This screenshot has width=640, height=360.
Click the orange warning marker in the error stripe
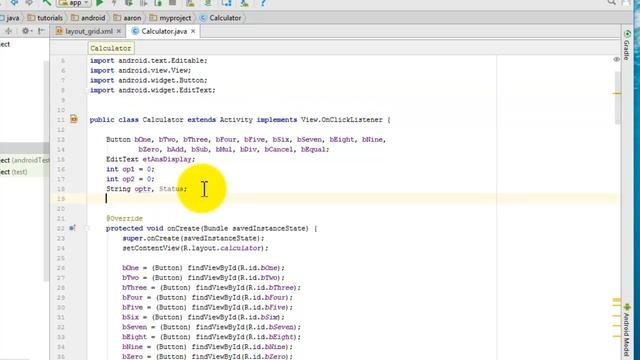pyautogui.click(x=617, y=93)
